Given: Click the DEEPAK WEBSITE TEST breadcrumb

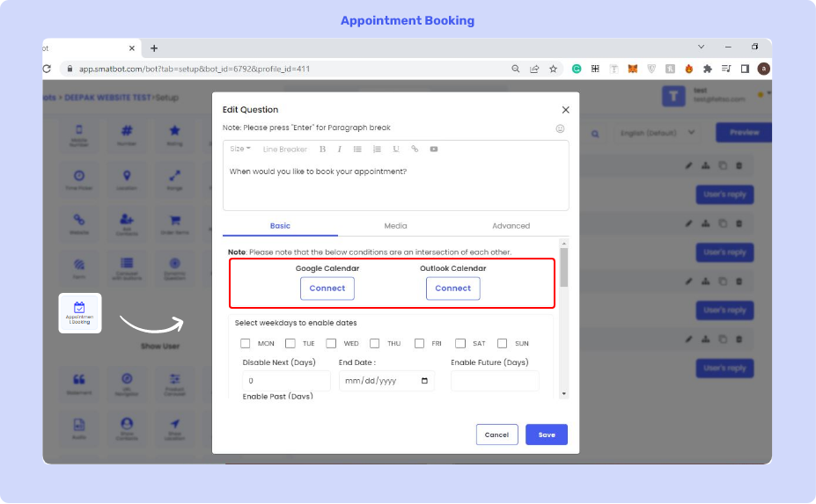Looking at the screenshot, I should 107,98.
